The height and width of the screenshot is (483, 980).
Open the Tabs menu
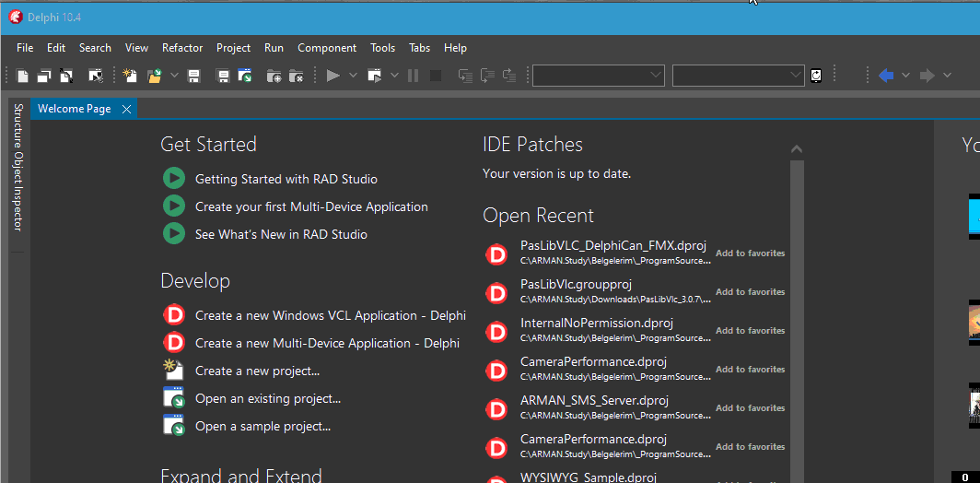[x=419, y=48]
